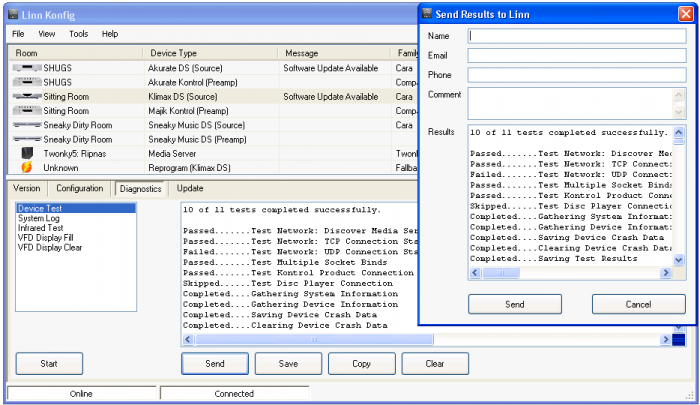
Task: Click Comment box scroll up arrow
Action: [x=679, y=95]
